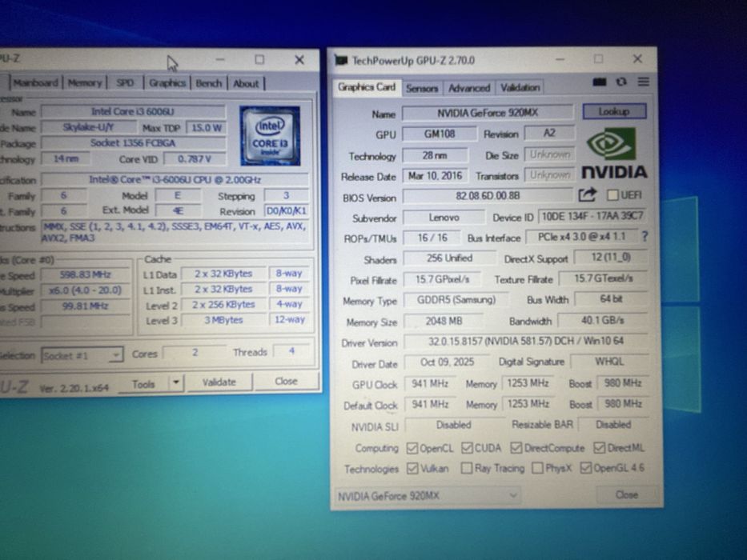This screenshot has width=747, height=560.
Task: Click the GPU-Z refresh icon
Action: pos(621,82)
